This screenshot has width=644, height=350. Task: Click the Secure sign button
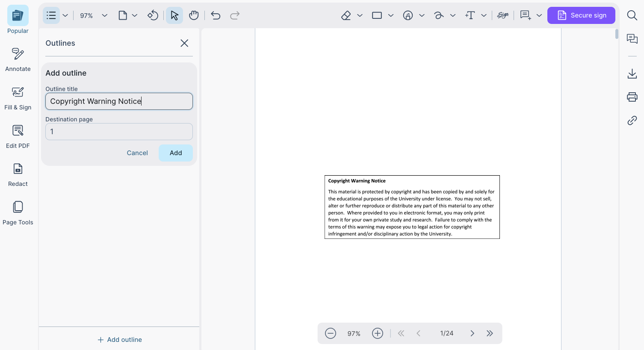coord(581,15)
